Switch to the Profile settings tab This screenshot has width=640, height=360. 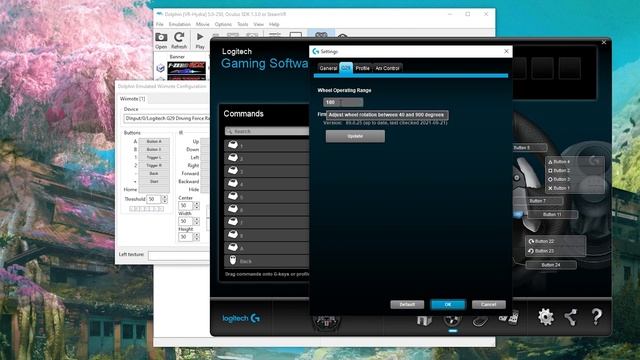(362, 68)
